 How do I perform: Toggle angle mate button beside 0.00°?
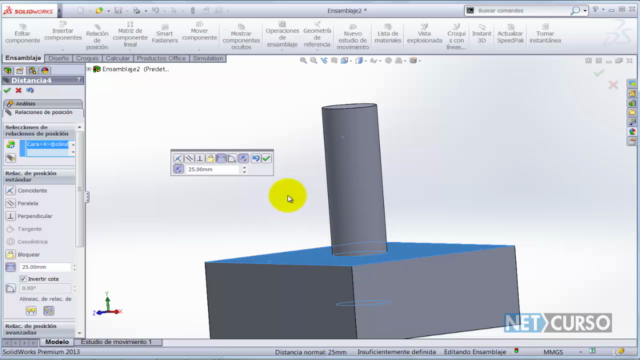click(11, 288)
